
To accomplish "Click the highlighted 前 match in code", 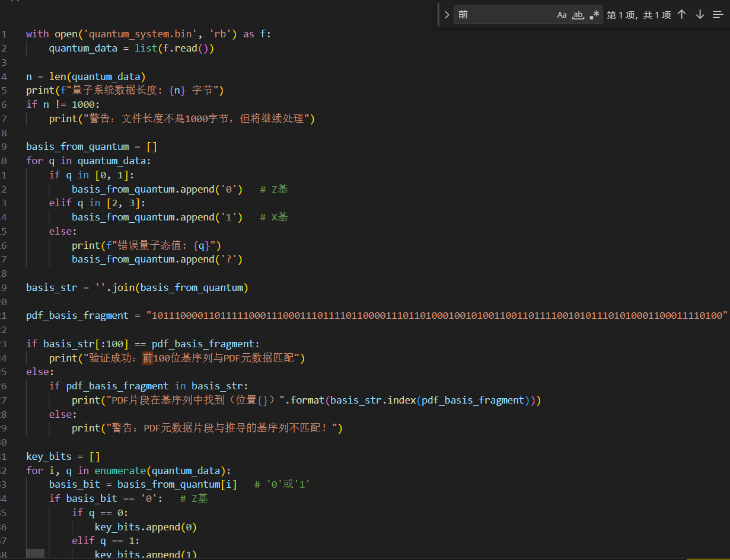I will [x=148, y=358].
